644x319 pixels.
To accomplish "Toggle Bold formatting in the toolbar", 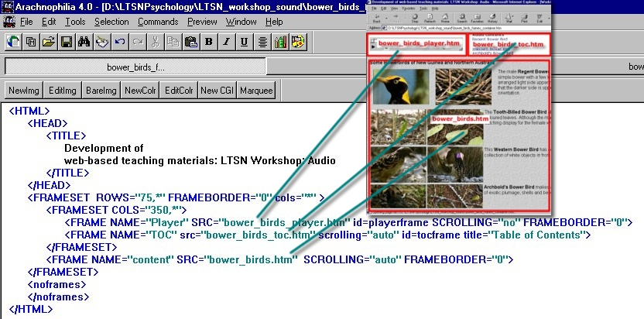I will tap(210, 41).
